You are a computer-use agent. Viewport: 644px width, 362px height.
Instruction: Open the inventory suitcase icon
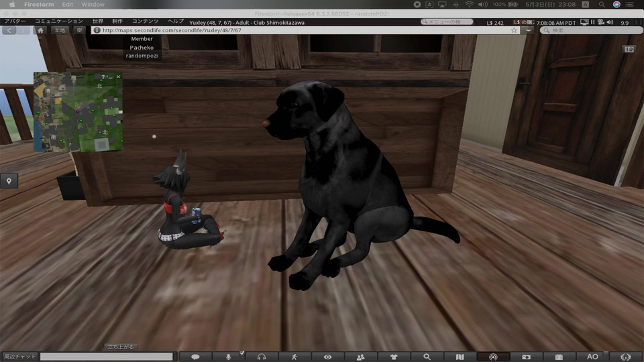click(x=559, y=357)
